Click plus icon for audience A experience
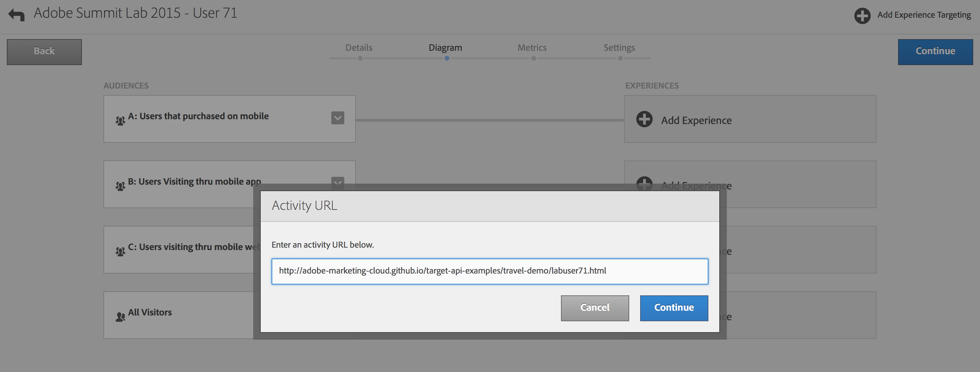 pos(644,119)
